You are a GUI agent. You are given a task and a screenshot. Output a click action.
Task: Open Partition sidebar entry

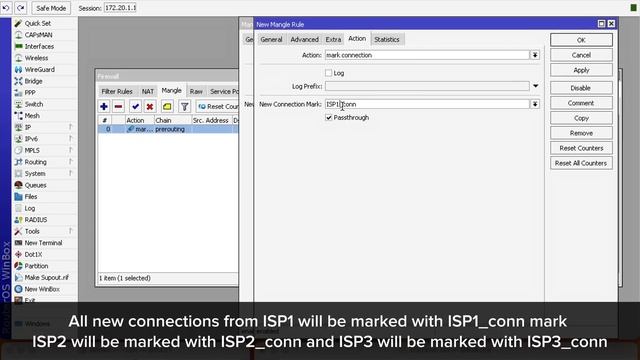(36, 266)
